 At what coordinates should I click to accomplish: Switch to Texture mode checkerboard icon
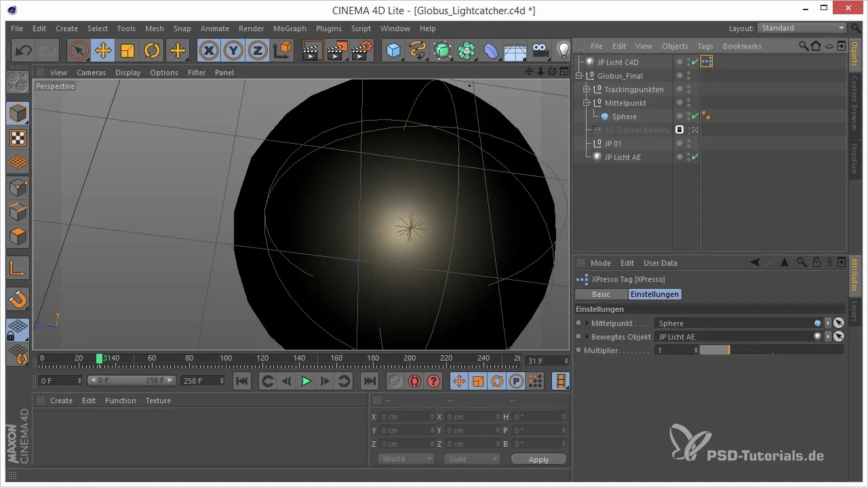click(18, 138)
